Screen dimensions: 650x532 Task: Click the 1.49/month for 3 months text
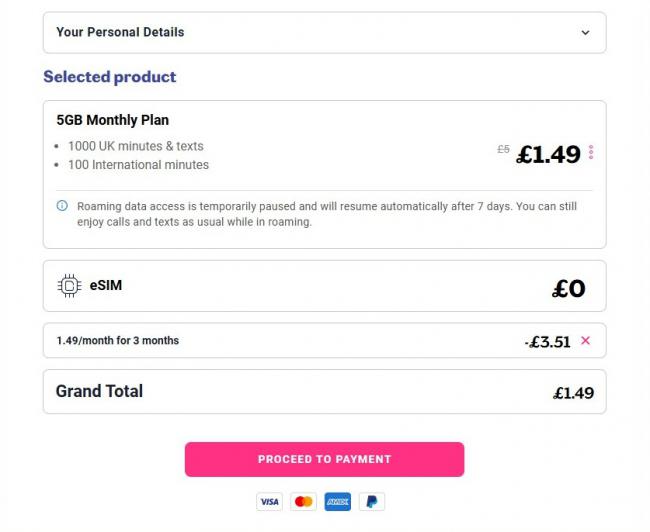117,341
